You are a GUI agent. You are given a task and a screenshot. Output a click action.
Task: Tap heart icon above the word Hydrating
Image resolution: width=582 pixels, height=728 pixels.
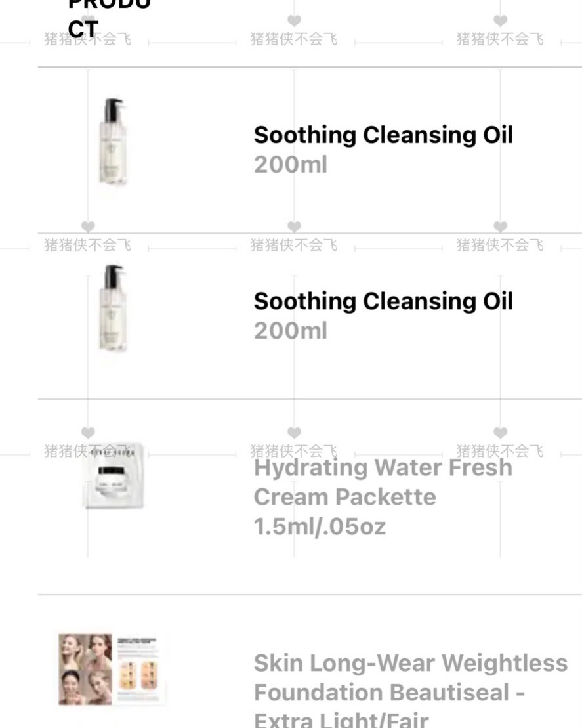[x=294, y=433]
